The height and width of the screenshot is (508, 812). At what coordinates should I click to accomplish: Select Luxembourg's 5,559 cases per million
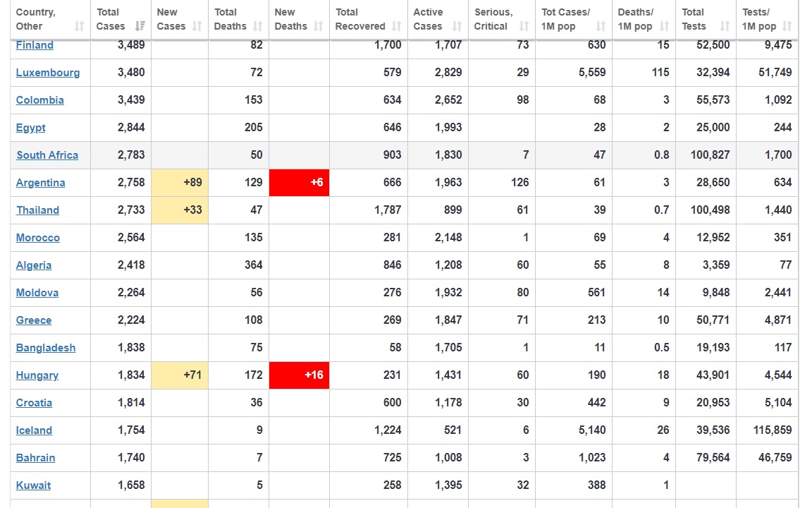coord(592,72)
